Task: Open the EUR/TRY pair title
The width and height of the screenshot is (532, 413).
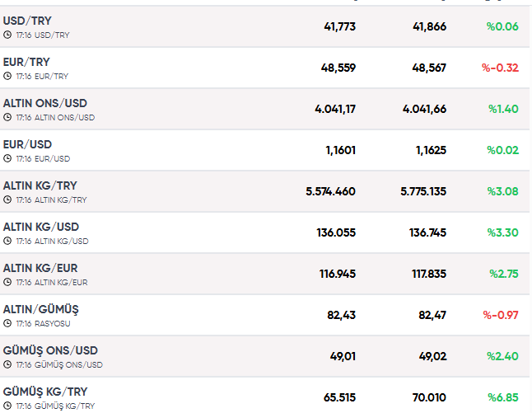Action: click(26, 62)
